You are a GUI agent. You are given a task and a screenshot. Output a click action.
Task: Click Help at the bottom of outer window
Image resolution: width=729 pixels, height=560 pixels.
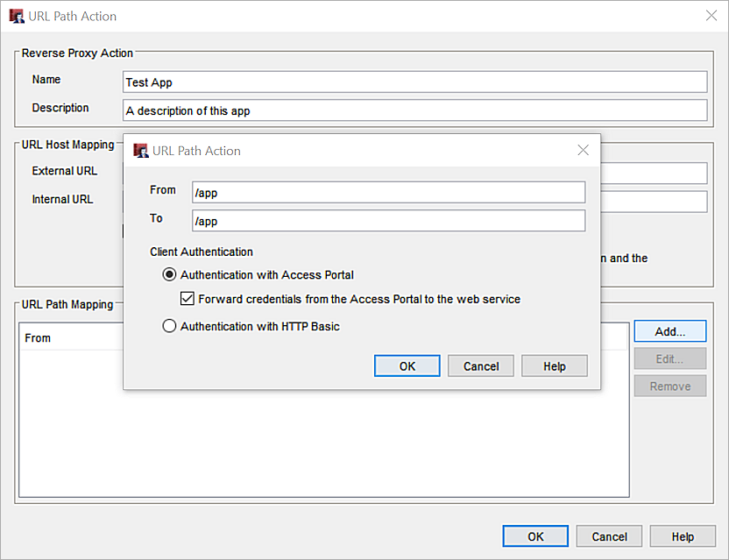click(683, 536)
